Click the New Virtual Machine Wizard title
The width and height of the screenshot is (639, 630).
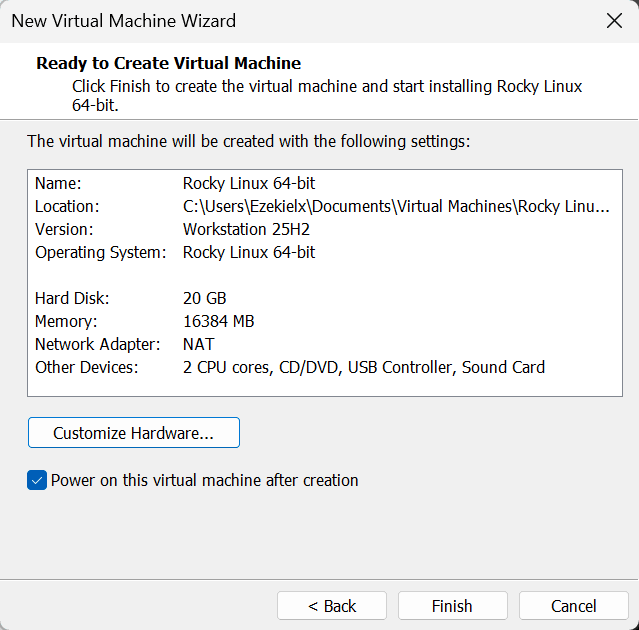[x=123, y=21]
